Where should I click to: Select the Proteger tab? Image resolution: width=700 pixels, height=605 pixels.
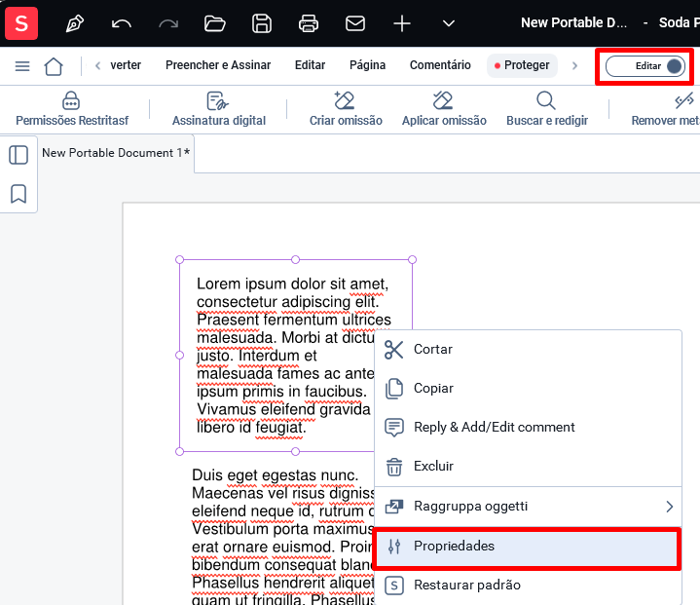tap(522, 65)
